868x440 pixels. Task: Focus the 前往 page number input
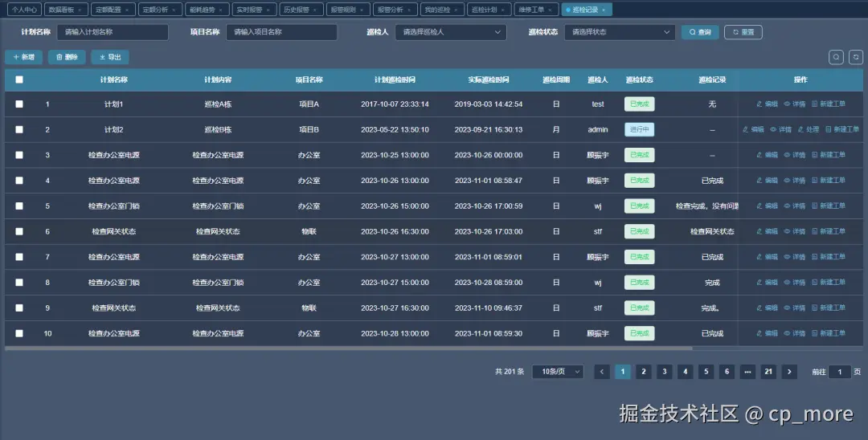pos(840,372)
